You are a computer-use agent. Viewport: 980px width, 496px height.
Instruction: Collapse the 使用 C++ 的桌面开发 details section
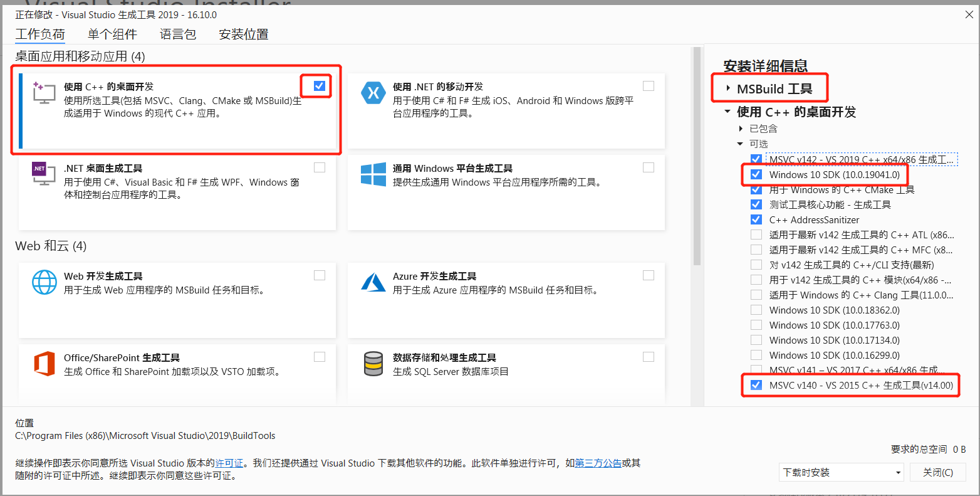coord(727,112)
